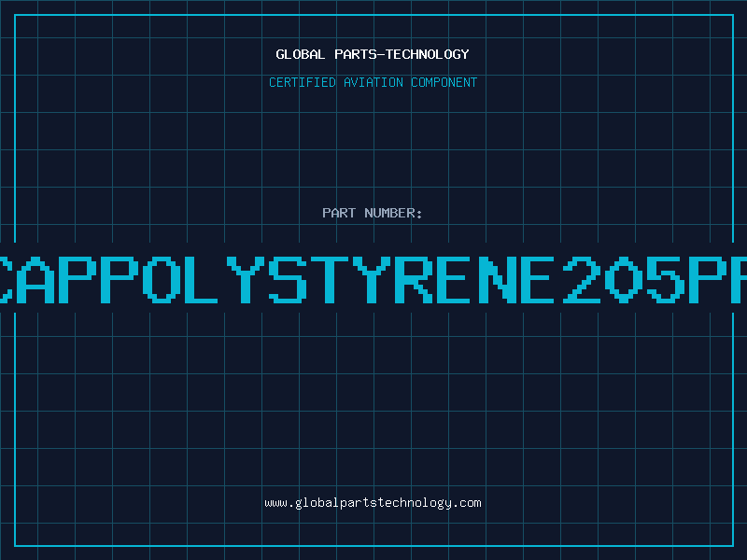Select the word COMPONENT in the subtitle
The width and height of the screenshot is (747, 560).
click(444, 82)
